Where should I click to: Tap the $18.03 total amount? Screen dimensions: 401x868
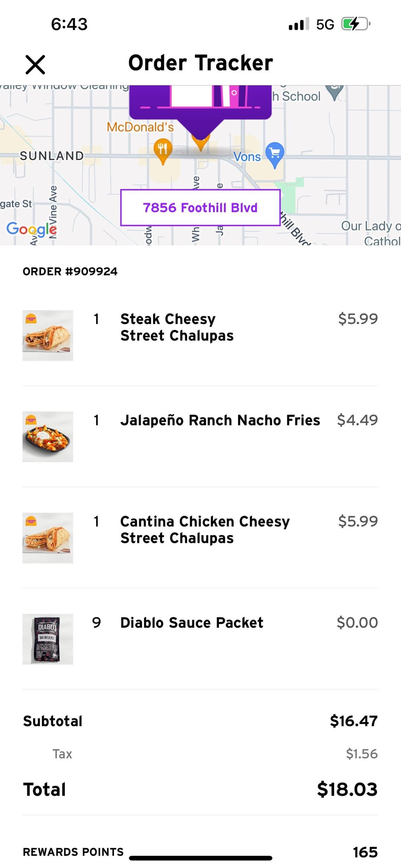click(x=347, y=789)
